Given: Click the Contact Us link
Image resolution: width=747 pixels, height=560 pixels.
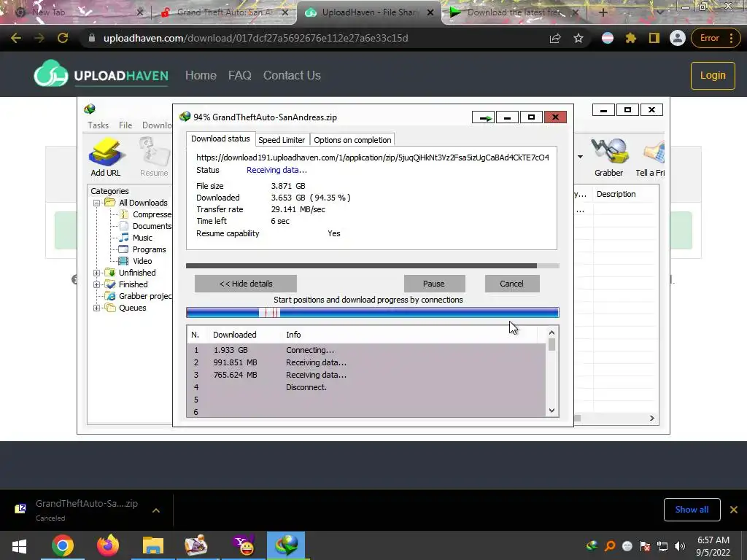Looking at the screenshot, I should [x=292, y=75].
